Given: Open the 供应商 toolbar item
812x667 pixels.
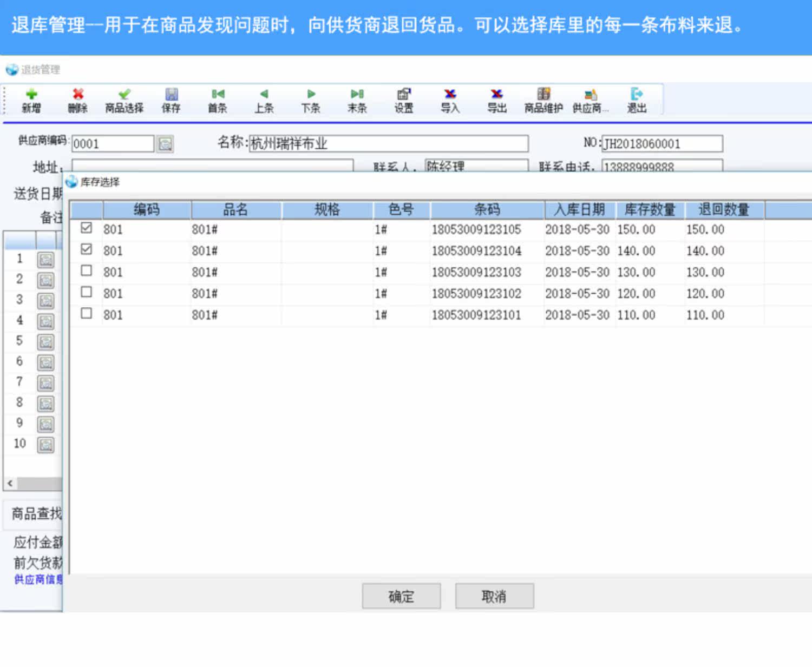Looking at the screenshot, I should pos(591,100).
